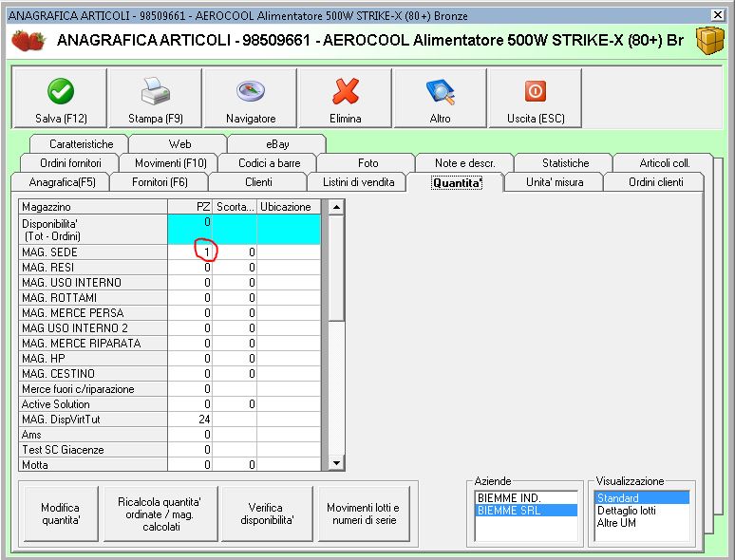Select BIEMME IND. in Aziende list

coord(526,497)
